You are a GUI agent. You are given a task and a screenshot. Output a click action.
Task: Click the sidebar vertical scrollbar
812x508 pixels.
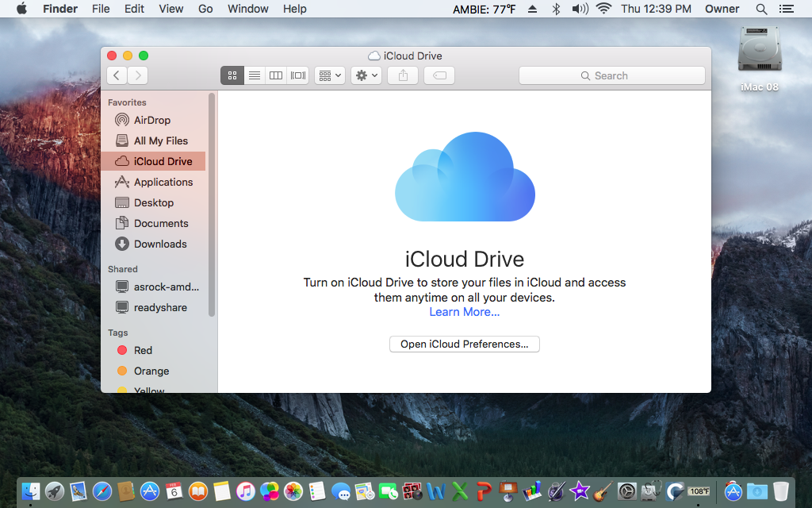coord(211,205)
